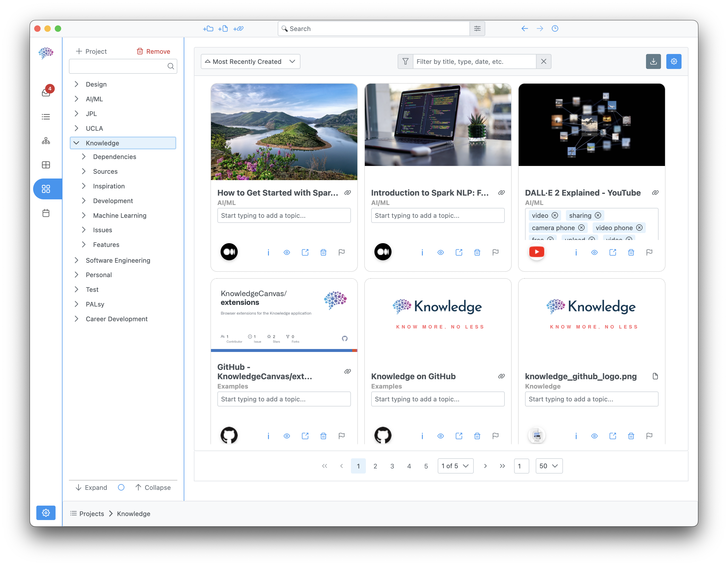Click the Expand button below tree
The image size is (728, 566).
coord(91,488)
